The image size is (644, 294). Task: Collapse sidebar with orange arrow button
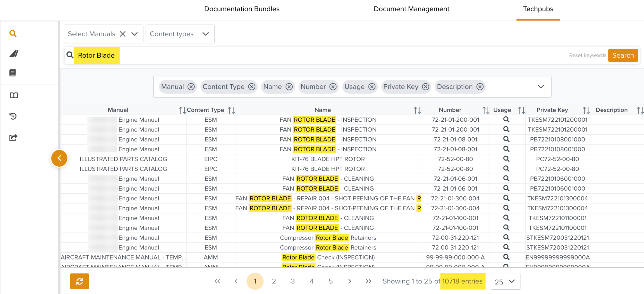[59, 158]
